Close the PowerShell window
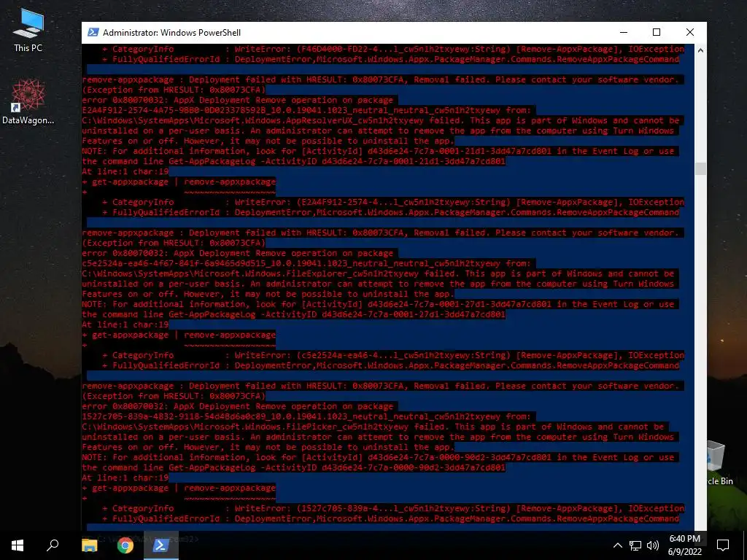This screenshot has height=560, width=747. [690, 32]
